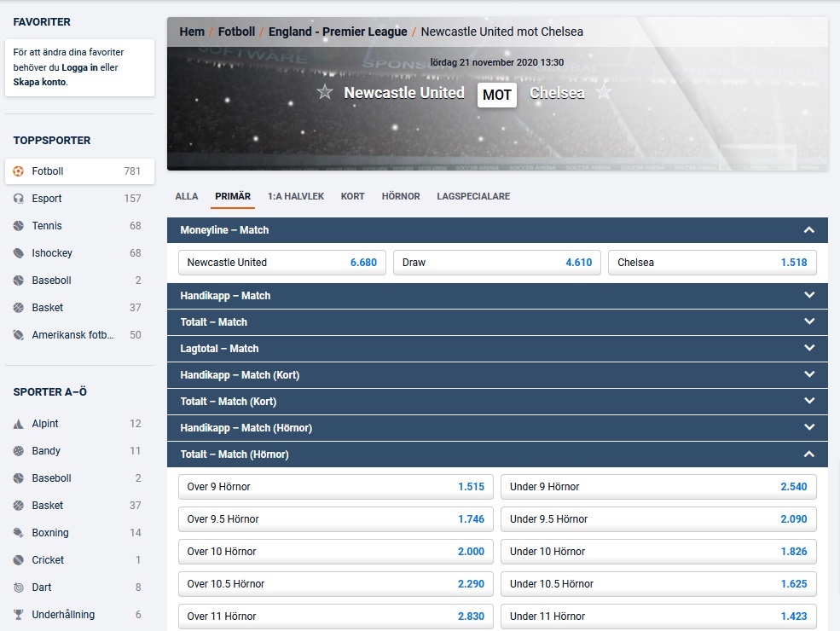Choose Over 10.5 Hörnor at 2.290

click(x=336, y=584)
